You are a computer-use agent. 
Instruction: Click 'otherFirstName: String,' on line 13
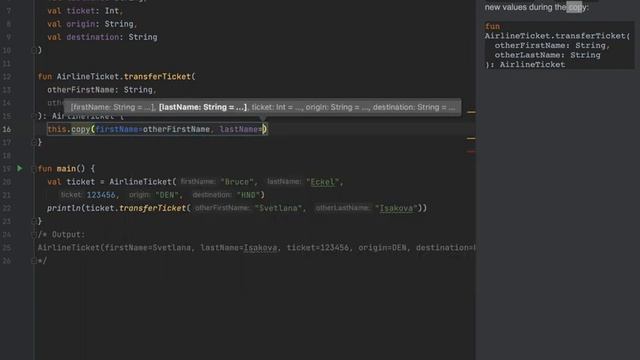102,90
